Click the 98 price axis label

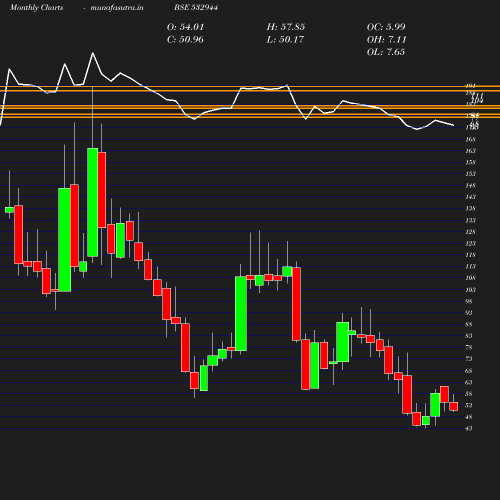tap(469, 301)
